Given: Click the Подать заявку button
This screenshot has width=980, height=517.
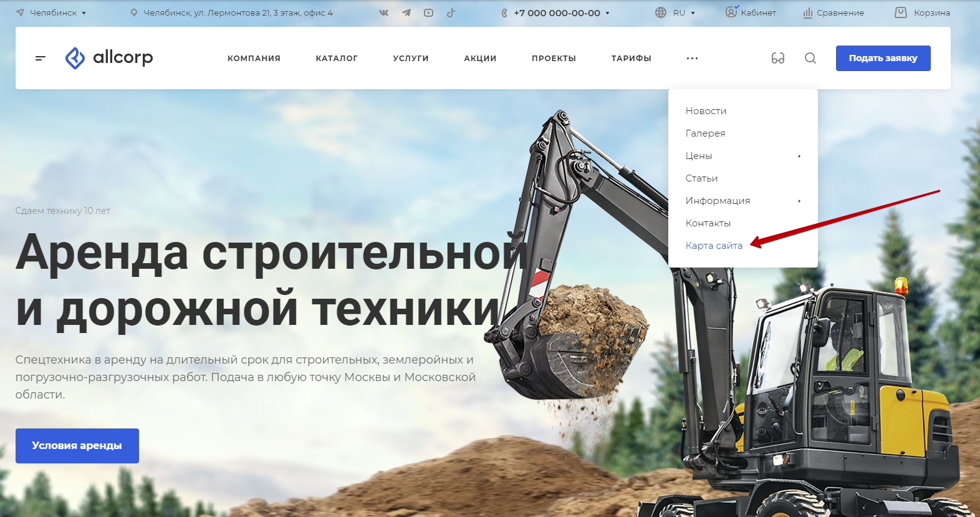Looking at the screenshot, I should pyautogui.click(x=883, y=58).
